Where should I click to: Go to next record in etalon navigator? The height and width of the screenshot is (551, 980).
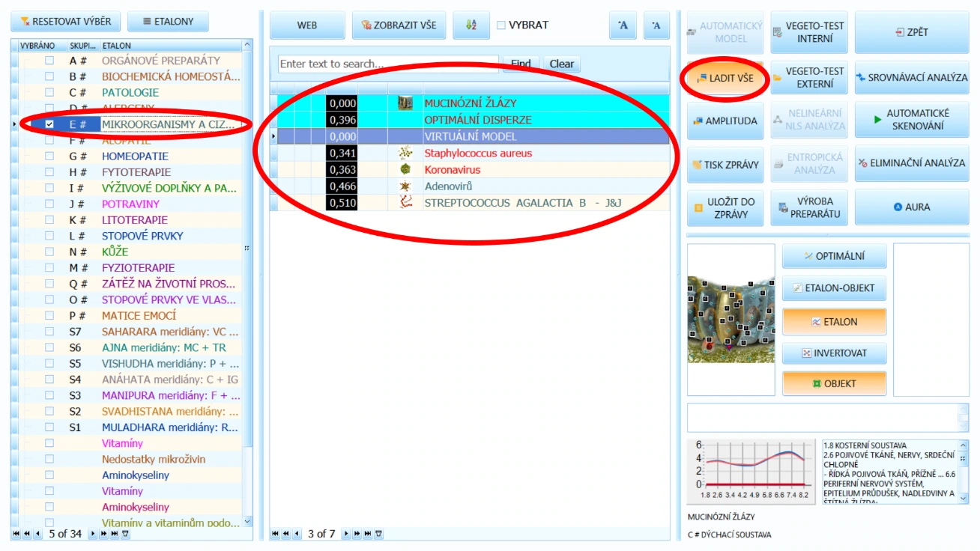point(93,534)
